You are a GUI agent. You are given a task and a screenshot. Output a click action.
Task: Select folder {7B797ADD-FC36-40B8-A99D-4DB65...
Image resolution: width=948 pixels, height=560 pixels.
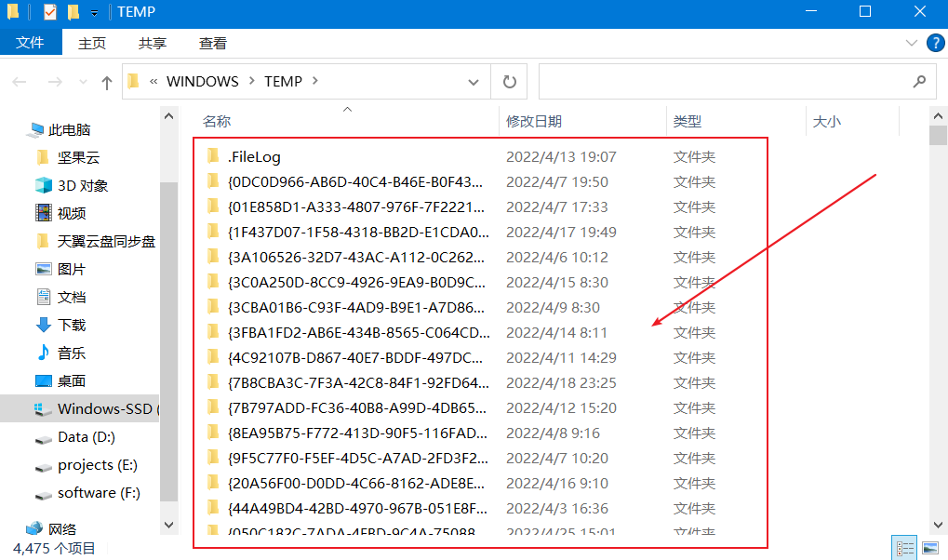point(356,408)
